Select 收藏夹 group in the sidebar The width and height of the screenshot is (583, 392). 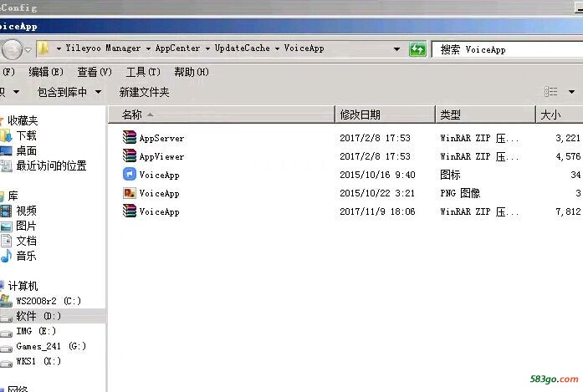(23, 120)
